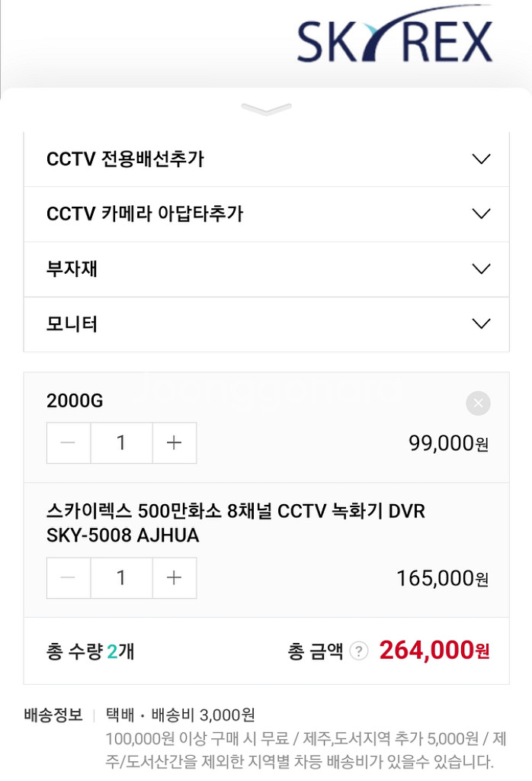Click the 스카이렉스 500만화소 DVR product name
Viewport: 532px width, 781px height.
click(x=236, y=523)
